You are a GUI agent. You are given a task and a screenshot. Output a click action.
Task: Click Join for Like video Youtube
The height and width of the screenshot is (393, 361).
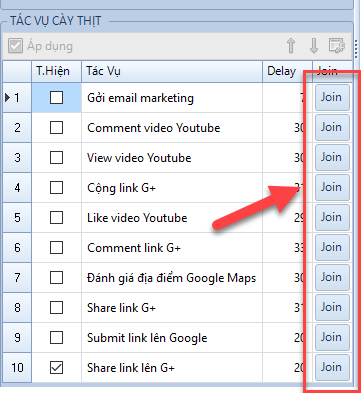point(332,217)
